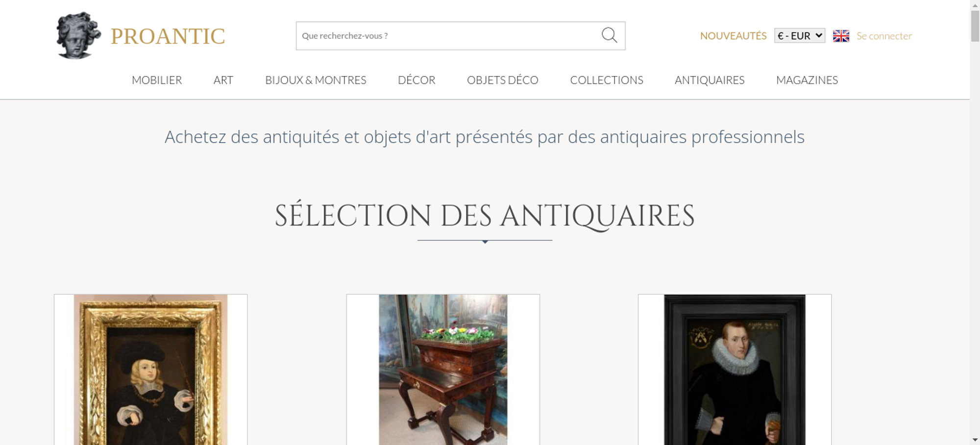Viewport: 980px width, 445px height.
Task: Open the COLLECTIONS menu
Action: click(x=607, y=80)
